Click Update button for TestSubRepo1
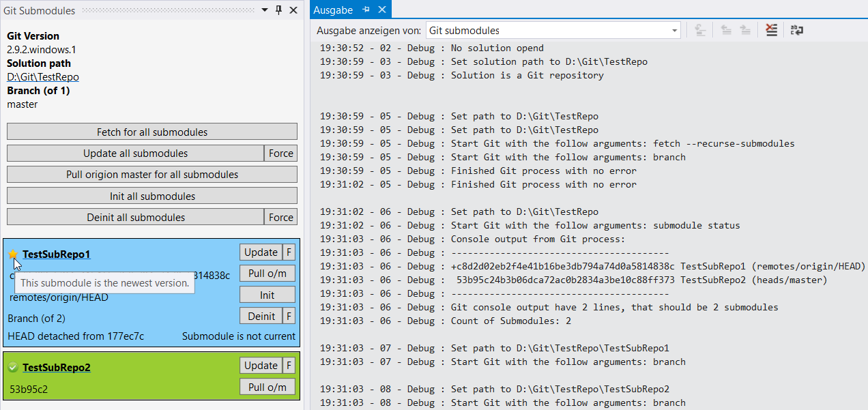The height and width of the screenshot is (410, 868). pyautogui.click(x=261, y=252)
